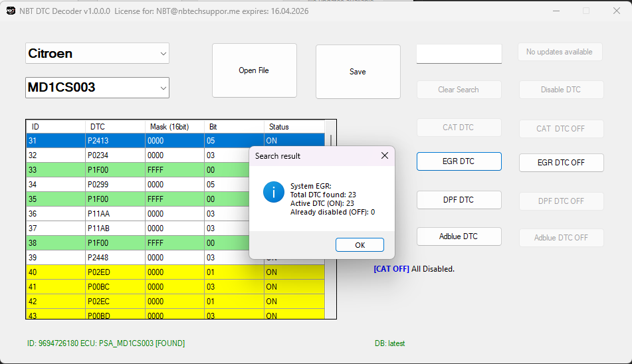Minimize the NBT DTC Decoder window
The height and width of the screenshot is (364, 632).
(x=556, y=11)
